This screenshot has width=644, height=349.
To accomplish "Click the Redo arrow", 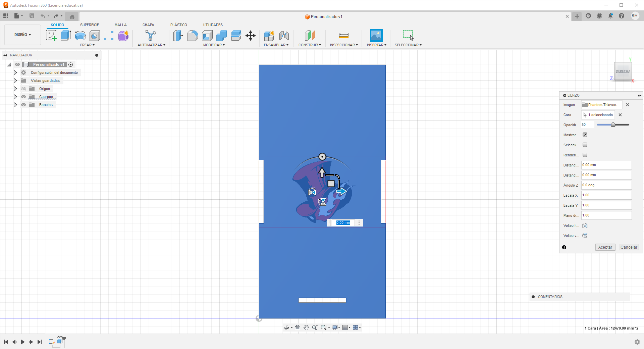I will [x=56, y=16].
